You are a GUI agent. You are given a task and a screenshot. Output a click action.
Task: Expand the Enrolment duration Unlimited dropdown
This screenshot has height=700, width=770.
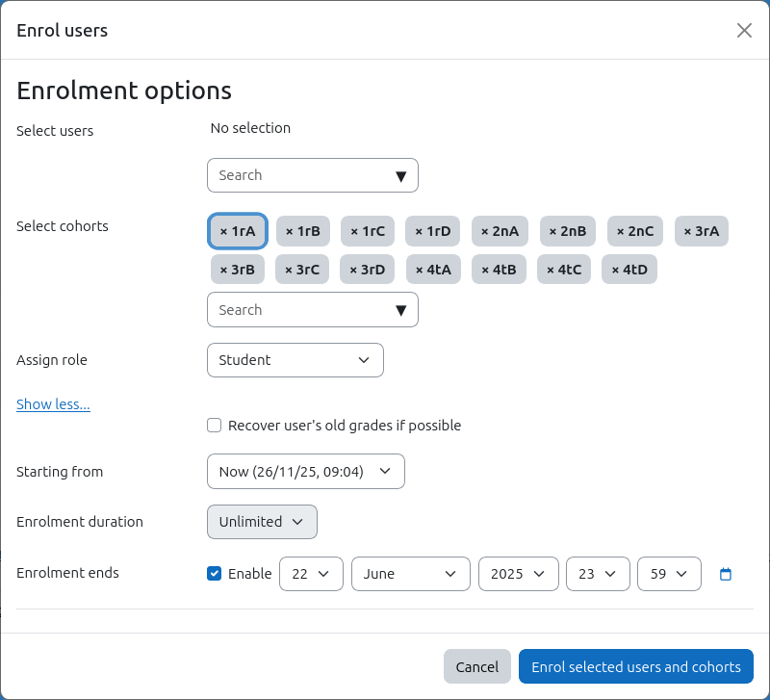[x=262, y=522]
